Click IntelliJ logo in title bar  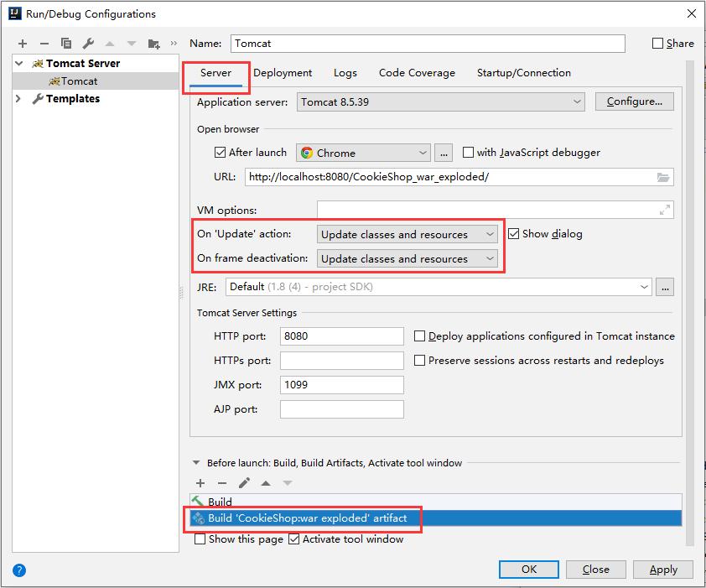pos(15,13)
